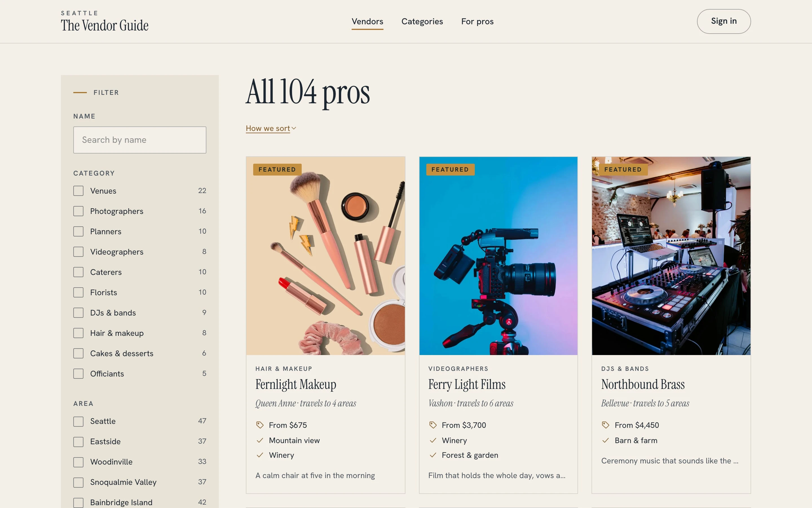Toggle the Videographers checkbox

(78, 252)
